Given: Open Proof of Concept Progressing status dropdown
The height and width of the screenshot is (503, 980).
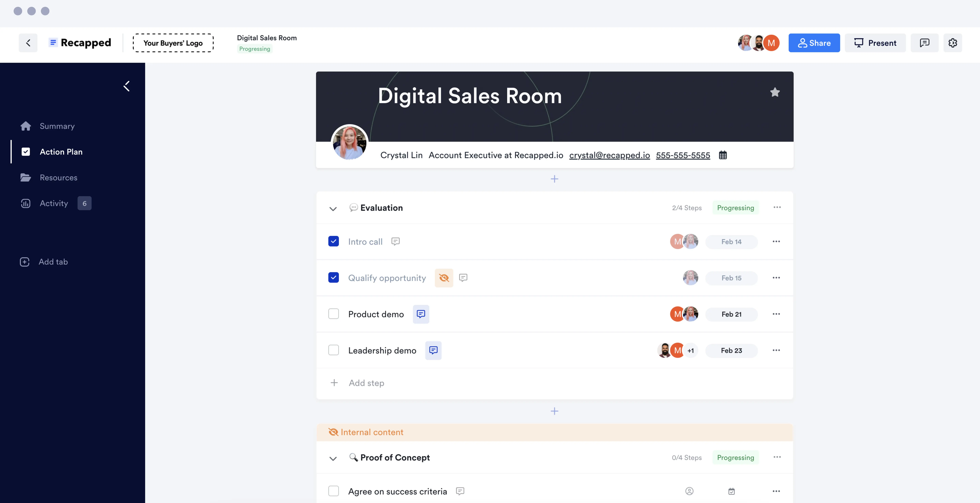Looking at the screenshot, I should [735, 457].
